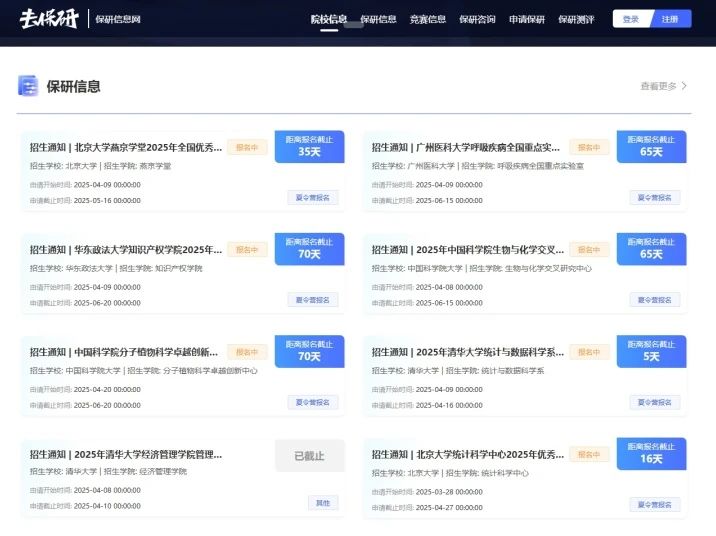This screenshot has width=716, height=536.
Task: Open the 申请保研 nav tab
Action: [527, 19]
